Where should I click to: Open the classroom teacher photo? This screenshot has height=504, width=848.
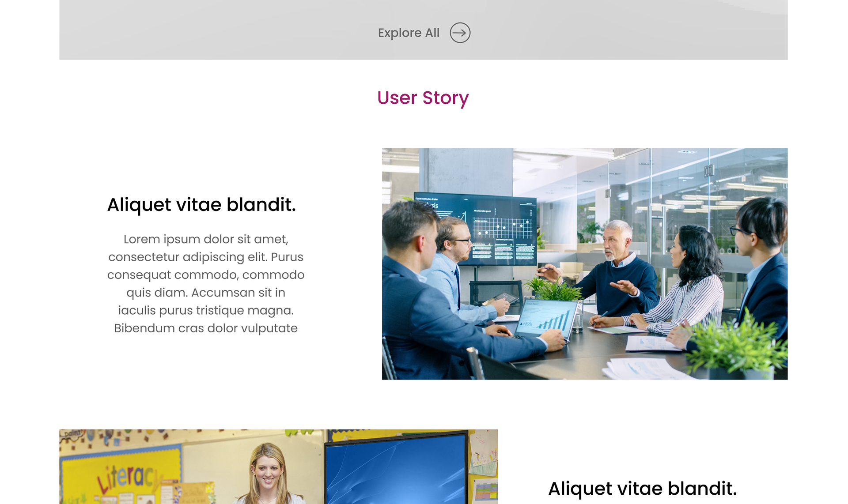click(x=279, y=466)
